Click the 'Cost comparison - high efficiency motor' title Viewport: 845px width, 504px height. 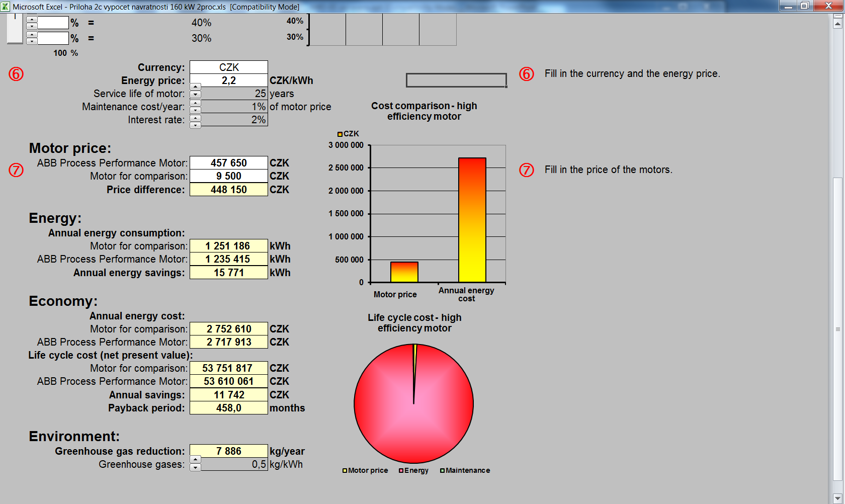[x=424, y=111]
